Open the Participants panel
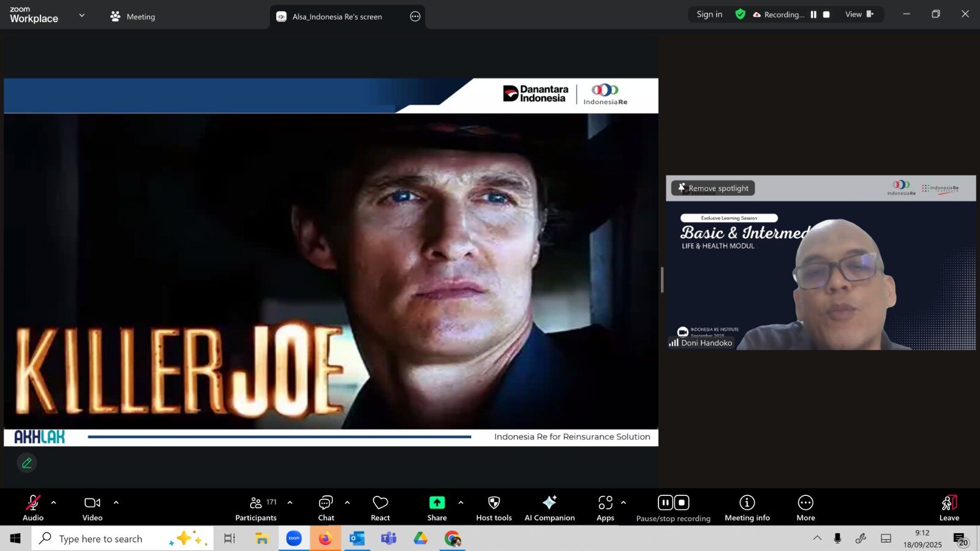Viewport: 980px width, 551px height. (255, 508)
